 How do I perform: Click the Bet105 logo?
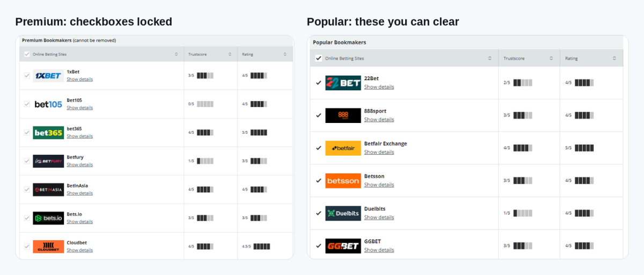pyautogui.click(x=48, y=104)
